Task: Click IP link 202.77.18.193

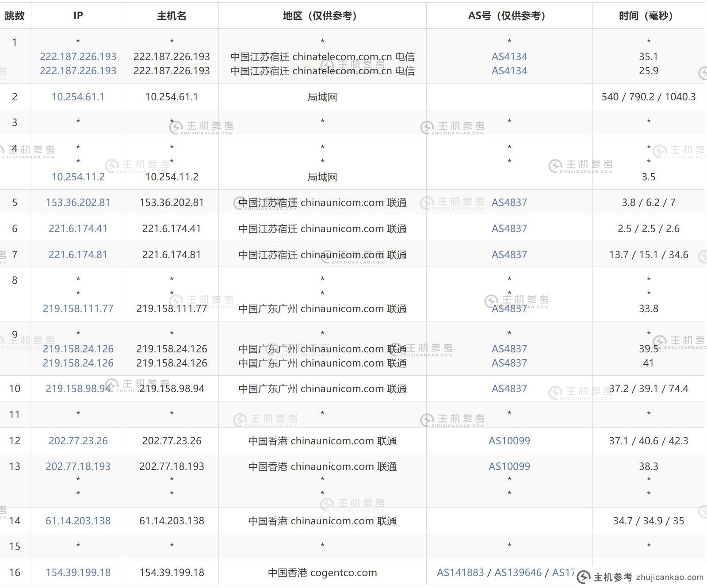Action: point(78,466)
